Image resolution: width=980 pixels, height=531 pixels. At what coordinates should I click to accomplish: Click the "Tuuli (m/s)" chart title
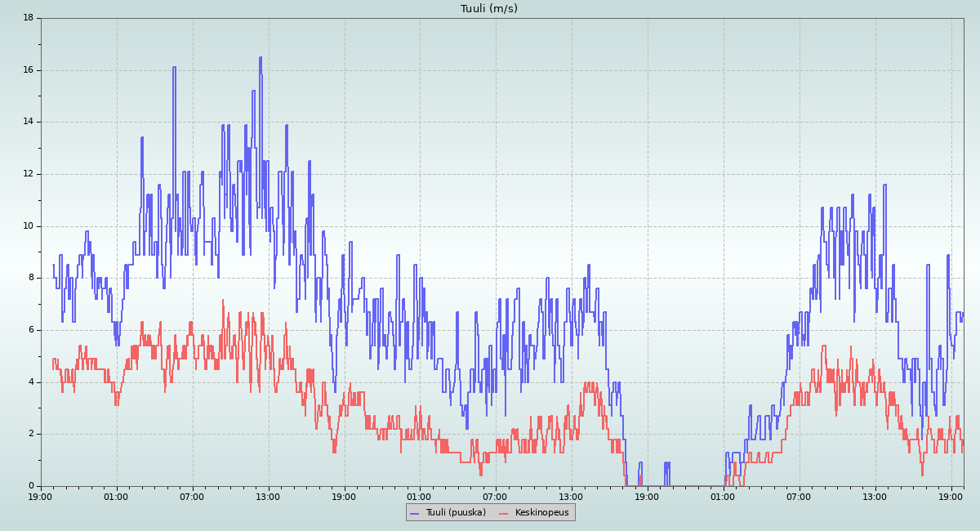click(x=488, y=9)
